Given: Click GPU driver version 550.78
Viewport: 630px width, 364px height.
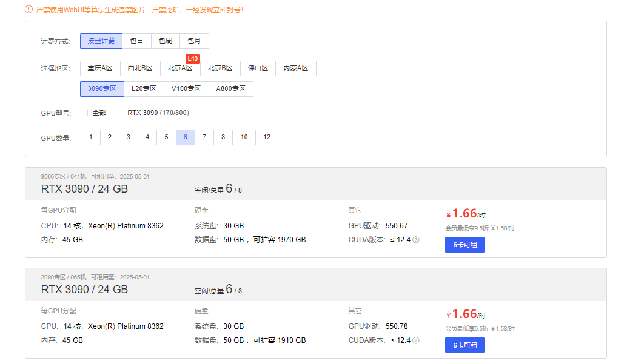Looking at the screenshot, I should click(x=397, y=326).
